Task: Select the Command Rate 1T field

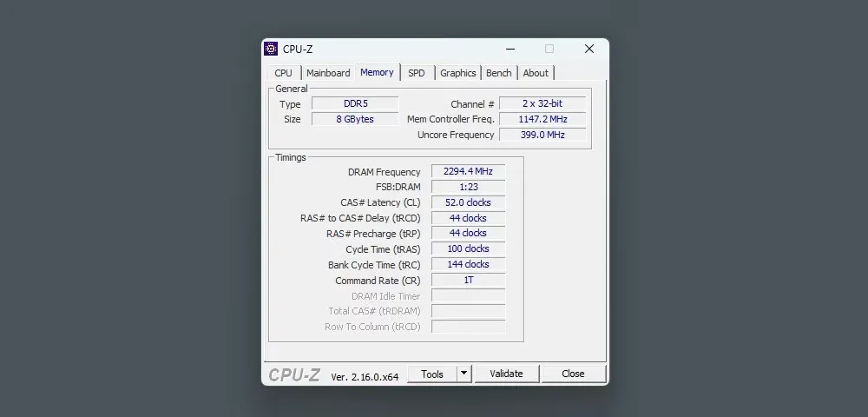Action: point(468,280)
